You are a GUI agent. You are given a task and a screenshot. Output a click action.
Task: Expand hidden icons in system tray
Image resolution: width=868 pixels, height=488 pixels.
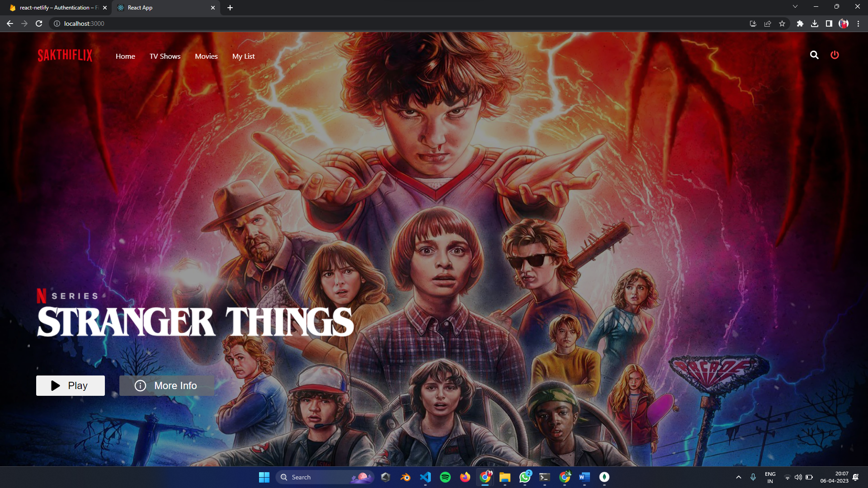[x=739, y=477]
